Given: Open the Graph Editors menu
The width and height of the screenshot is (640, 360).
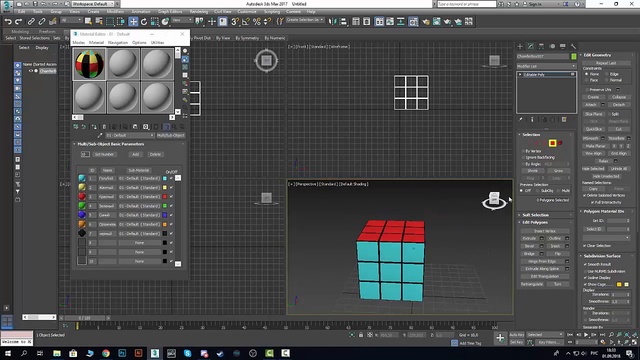Looking at the screenshot, I should 170,11.
